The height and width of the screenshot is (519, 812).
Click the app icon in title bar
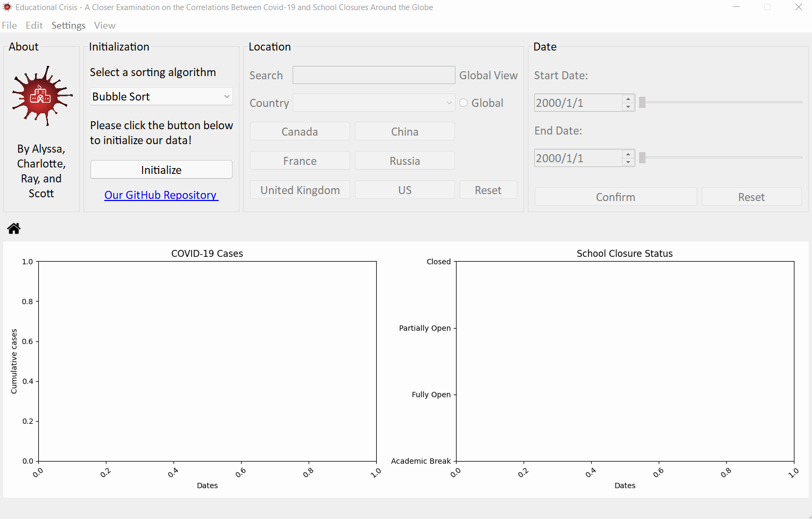(x=7, y=7)
